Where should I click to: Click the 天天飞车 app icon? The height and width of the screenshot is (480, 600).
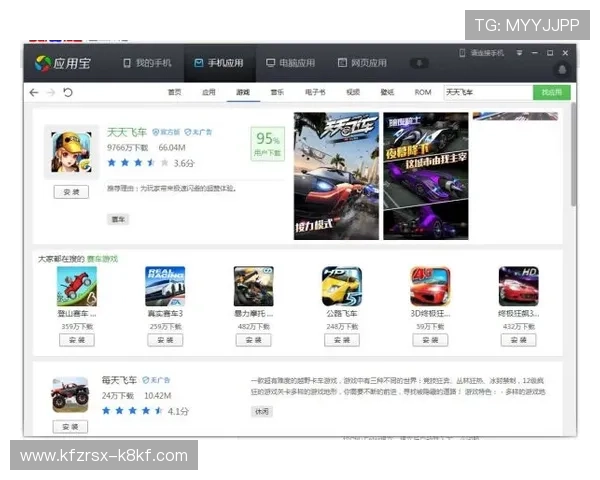72,152
